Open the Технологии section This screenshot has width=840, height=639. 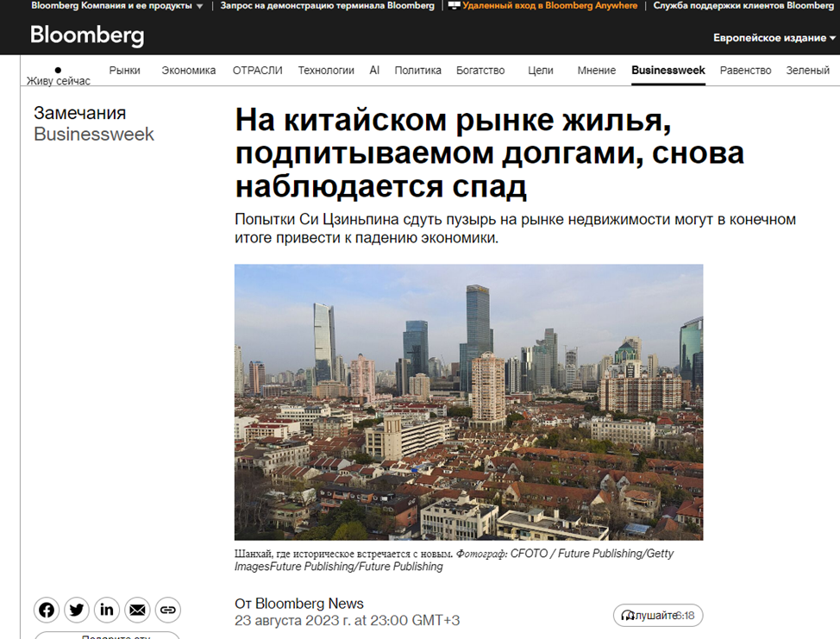(x=326, y=70)
